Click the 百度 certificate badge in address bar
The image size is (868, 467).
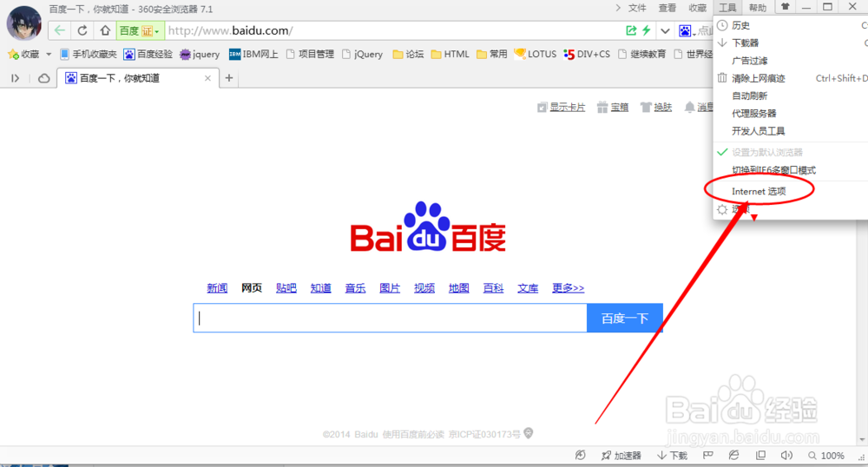click(140, 30)
